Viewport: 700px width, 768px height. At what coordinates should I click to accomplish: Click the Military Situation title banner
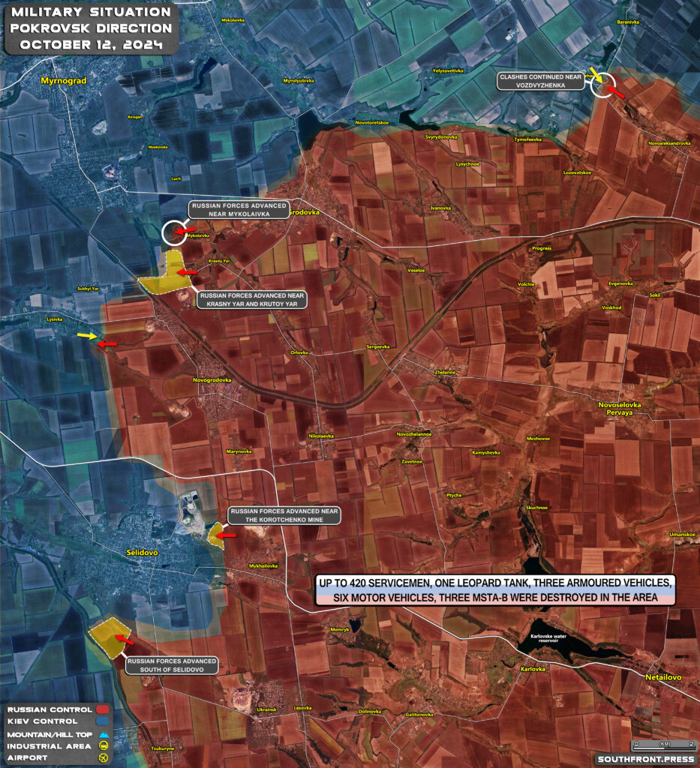[91, 28]
